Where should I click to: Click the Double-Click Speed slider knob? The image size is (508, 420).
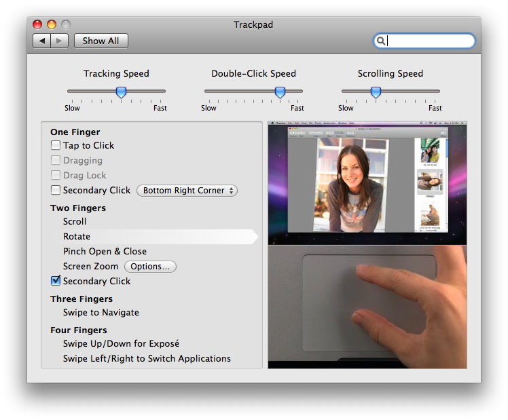pyautogui.click(x=280, y=92)
